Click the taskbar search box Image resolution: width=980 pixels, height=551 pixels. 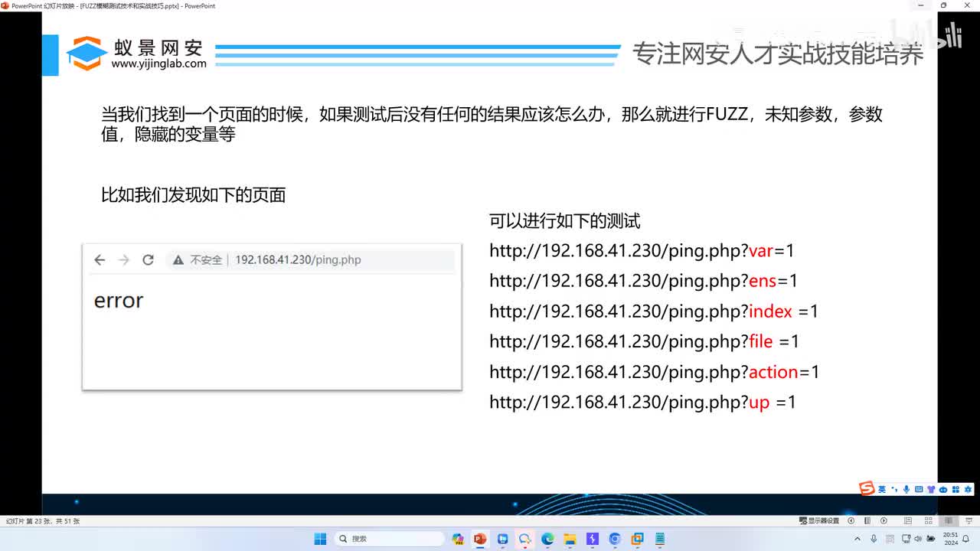click(390, 539)
